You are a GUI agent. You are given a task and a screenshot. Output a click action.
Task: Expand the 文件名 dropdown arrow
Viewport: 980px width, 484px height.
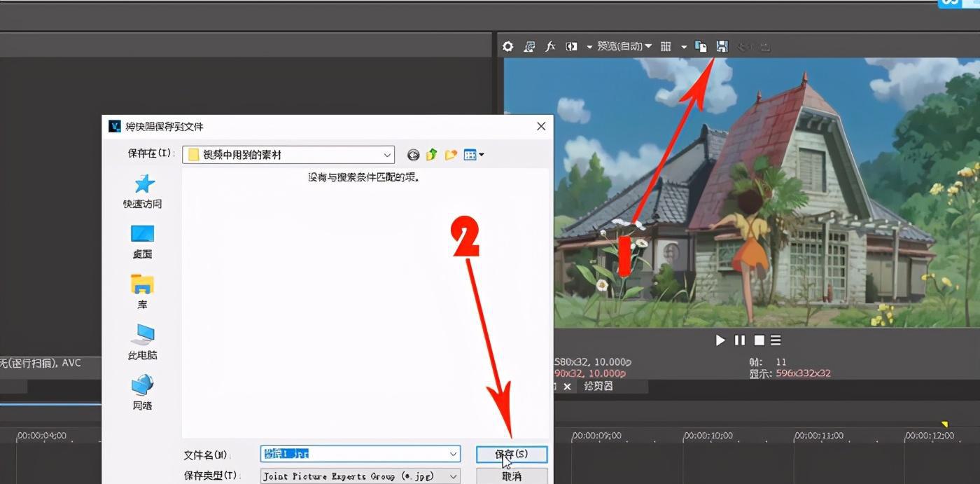(x=454, y=454)
